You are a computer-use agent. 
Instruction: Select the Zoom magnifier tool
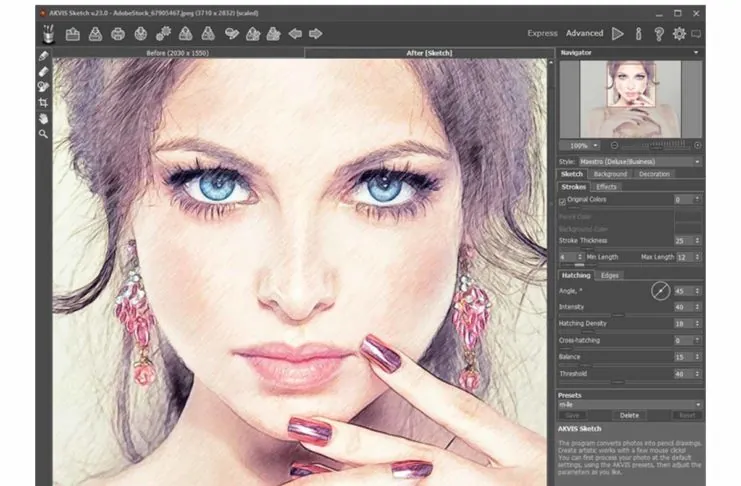43,133
